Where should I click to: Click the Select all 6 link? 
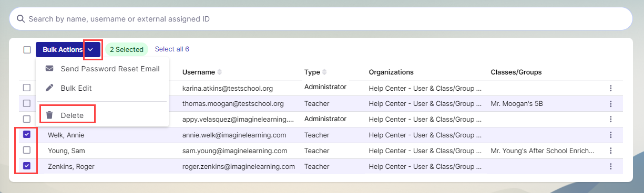[172, 49]
